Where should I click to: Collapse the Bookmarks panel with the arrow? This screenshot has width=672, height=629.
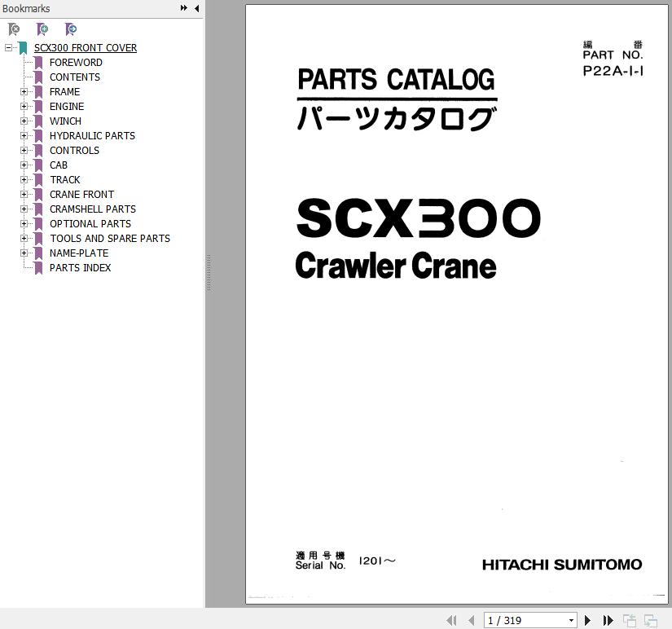(197, 8)
